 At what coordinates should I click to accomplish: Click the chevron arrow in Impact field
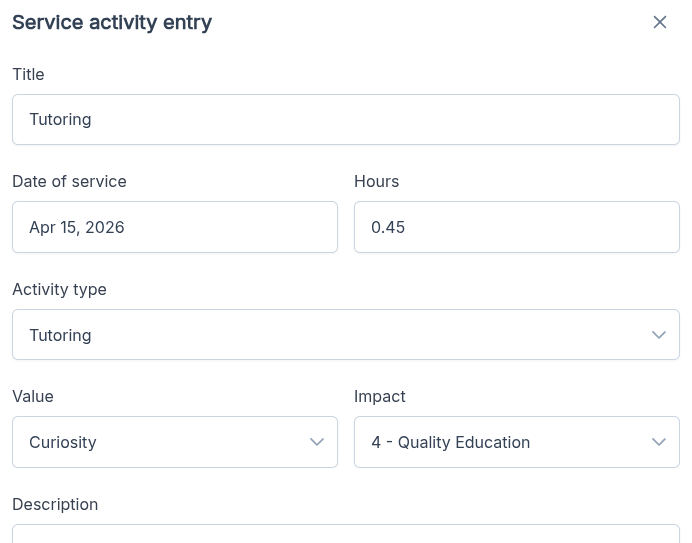tap(658, 442)
